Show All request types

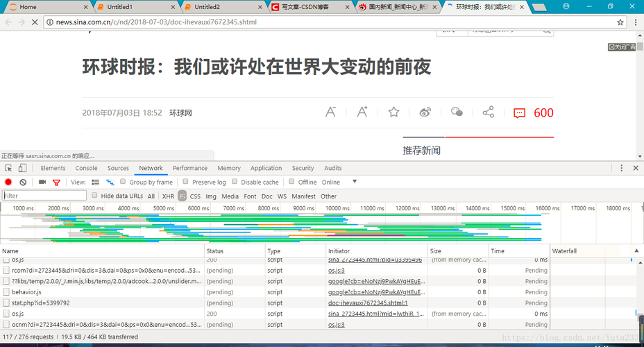(x=151, y=196)
